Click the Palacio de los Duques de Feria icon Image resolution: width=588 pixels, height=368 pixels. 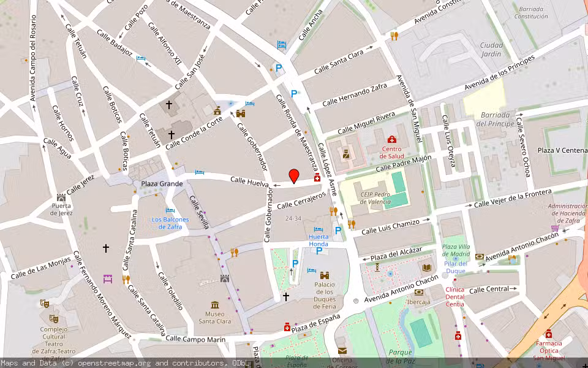(x=324, y=277)
